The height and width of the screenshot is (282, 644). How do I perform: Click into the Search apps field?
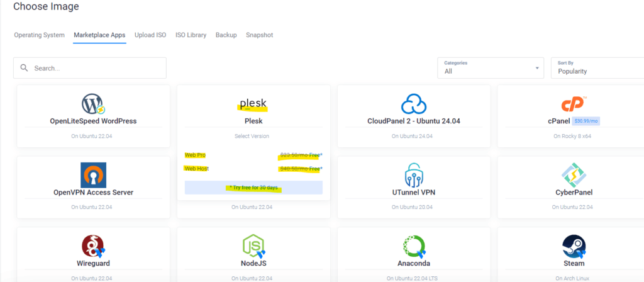click(x=90, y=68)
